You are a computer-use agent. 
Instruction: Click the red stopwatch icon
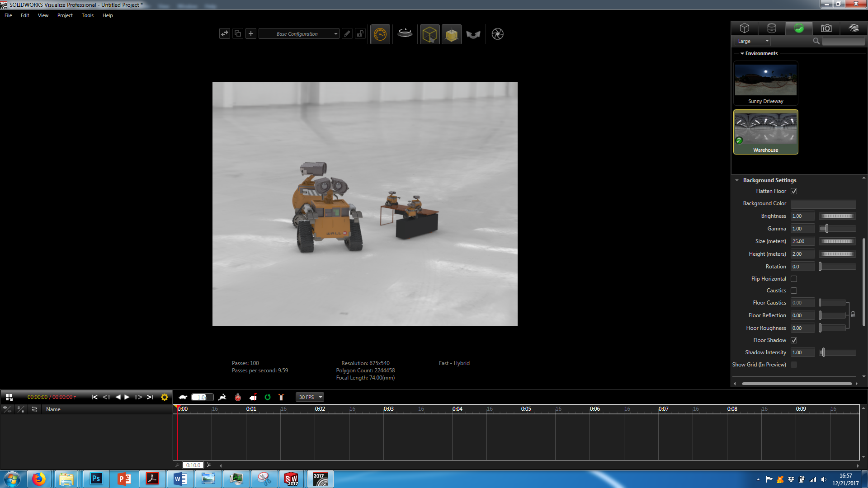tap(238, 397)
